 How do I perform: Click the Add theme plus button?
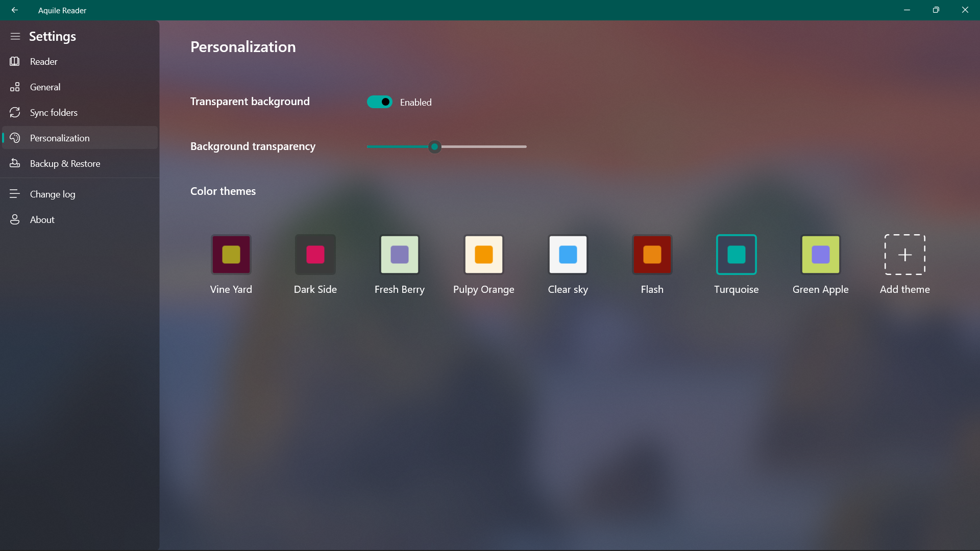click(904, 254)
